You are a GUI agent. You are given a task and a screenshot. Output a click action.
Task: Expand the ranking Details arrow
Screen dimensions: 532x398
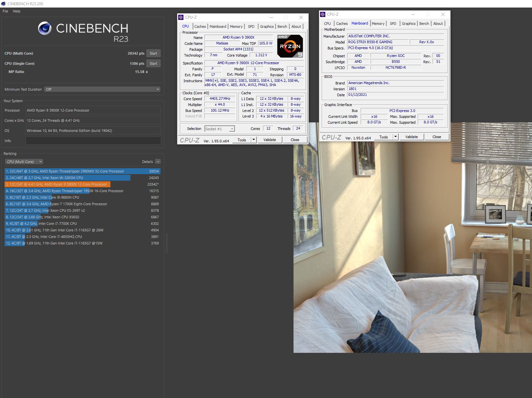[158, 162]
